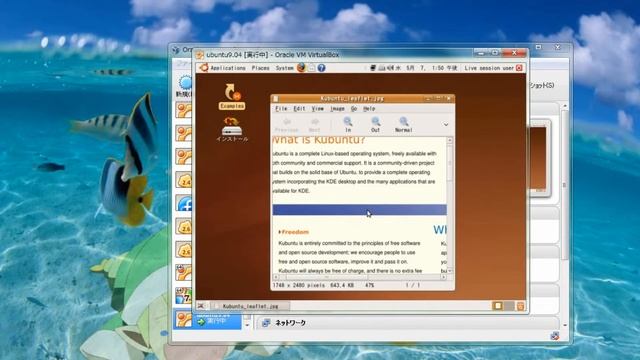The image size is (640, 360).
Task: Select the Windows 7 VM in Manager list
Action: point(184,296)
